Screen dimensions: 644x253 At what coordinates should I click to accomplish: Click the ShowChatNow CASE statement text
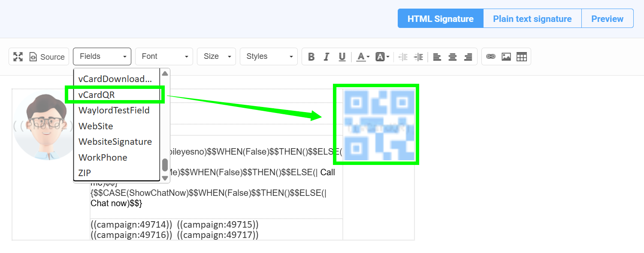(209, 193)
